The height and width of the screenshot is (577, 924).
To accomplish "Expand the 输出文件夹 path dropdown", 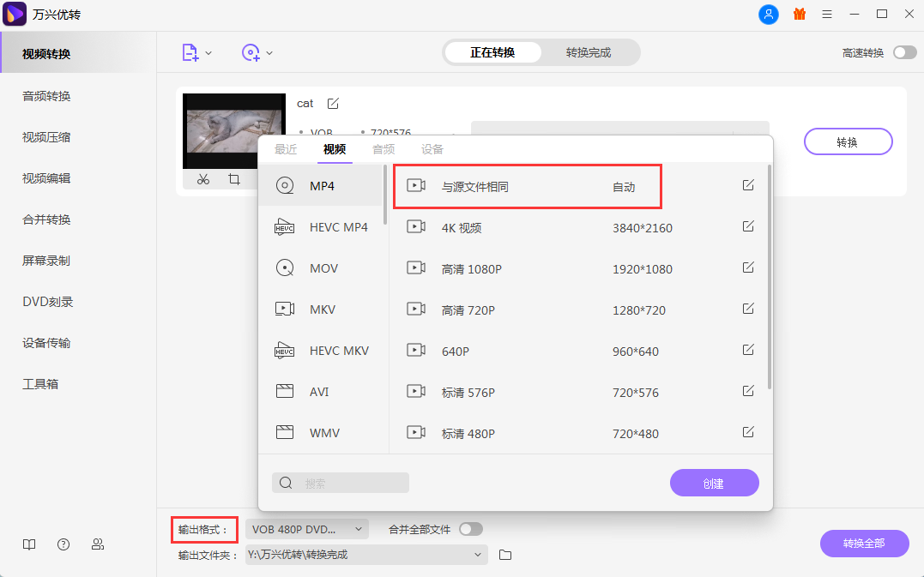I will click(x=478, y=555).
